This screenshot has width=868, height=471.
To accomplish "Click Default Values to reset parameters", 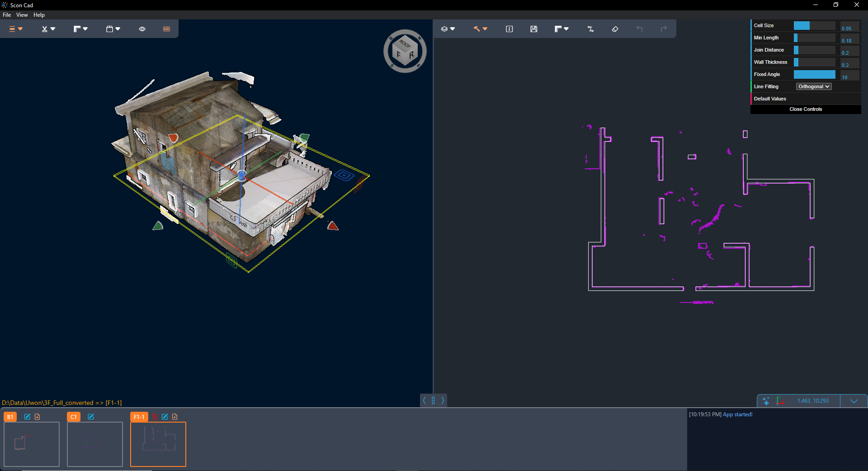I will click(x=770, y=99).
